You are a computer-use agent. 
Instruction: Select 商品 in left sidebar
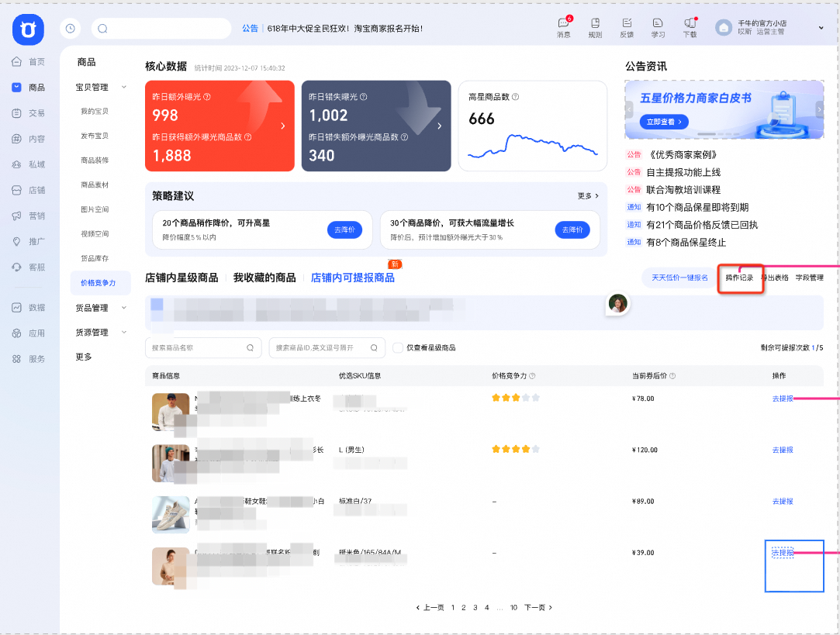click(28, 88)
